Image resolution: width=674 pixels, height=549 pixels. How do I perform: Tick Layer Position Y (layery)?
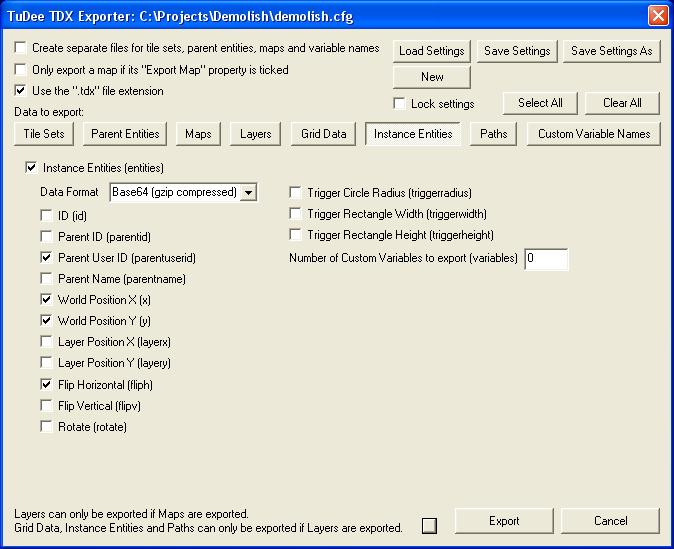[46, 362]
